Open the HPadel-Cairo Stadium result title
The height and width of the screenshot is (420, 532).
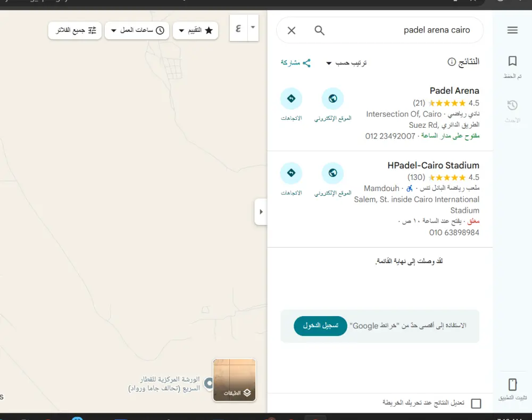click(x=433, y=166)
